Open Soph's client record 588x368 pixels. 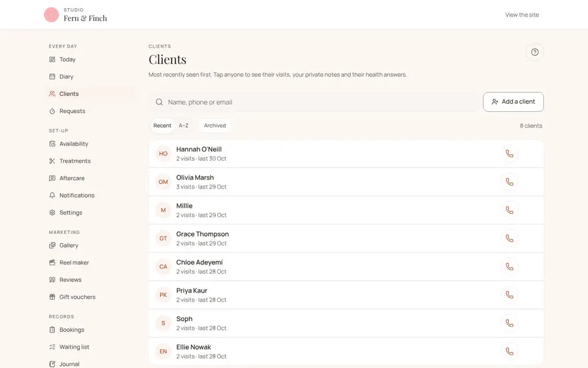(x=346, y=323)
